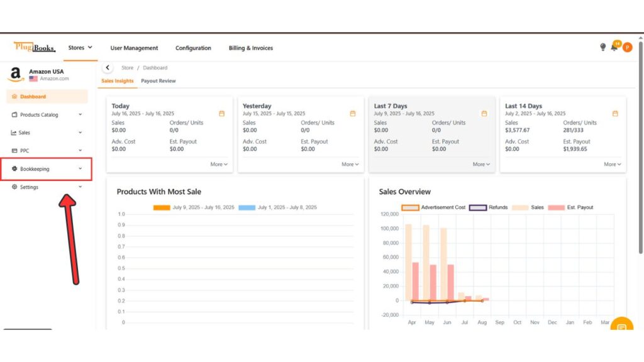Toggle July 9 - July 16 legend swatch
The width and height of the screenshot is (644, 362).
(x=162, y=207)
